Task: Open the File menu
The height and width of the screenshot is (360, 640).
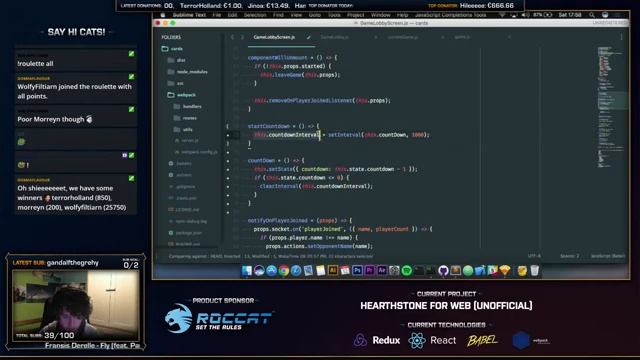Action: click(216, 15)
